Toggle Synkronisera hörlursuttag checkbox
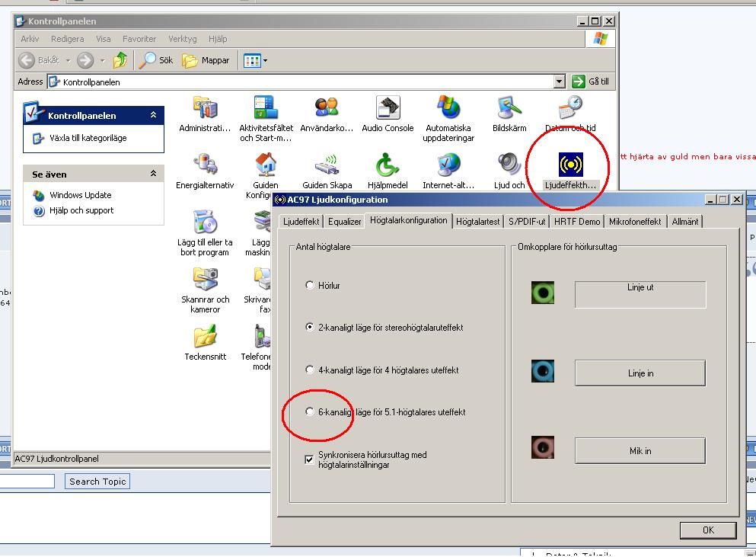Viewport: 756px width, 557px height. (x=310, y=459)
